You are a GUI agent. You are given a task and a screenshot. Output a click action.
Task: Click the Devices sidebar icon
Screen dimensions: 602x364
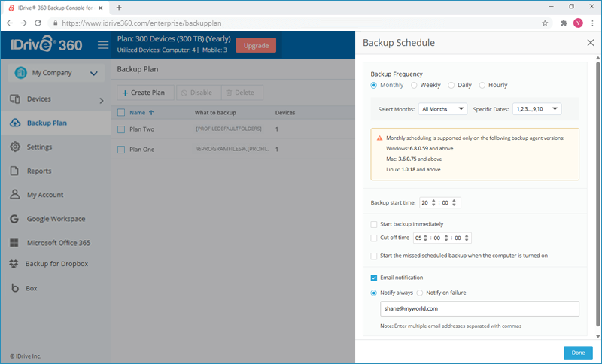[14, 99]
